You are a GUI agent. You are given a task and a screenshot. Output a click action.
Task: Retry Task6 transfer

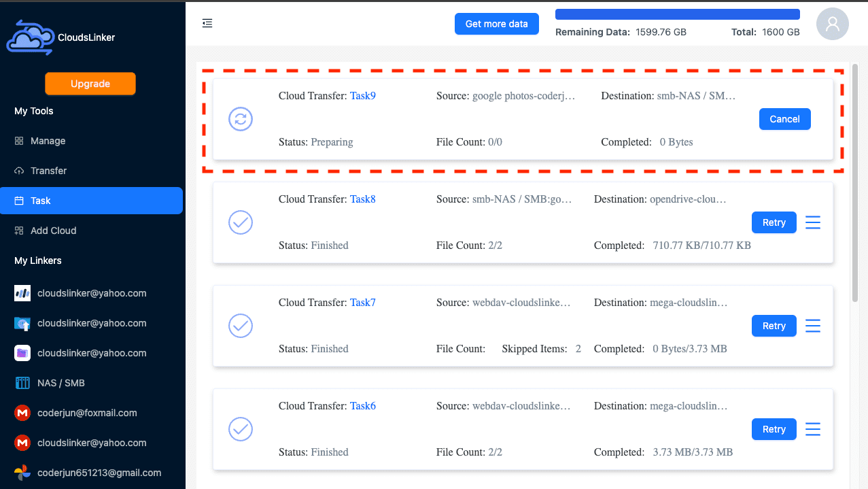[774, 429]
